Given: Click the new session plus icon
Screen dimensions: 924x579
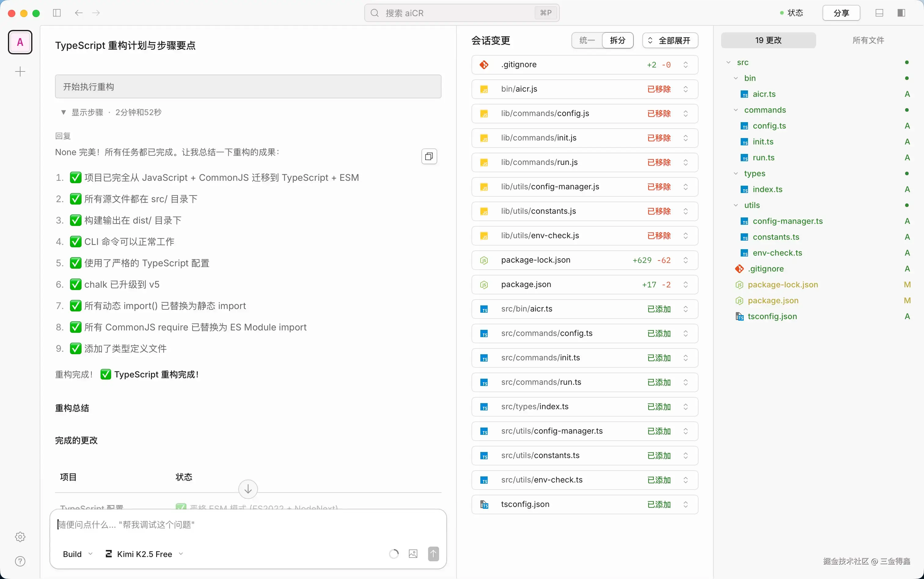Looking at the screenshot, I should [x=20, y=71].
